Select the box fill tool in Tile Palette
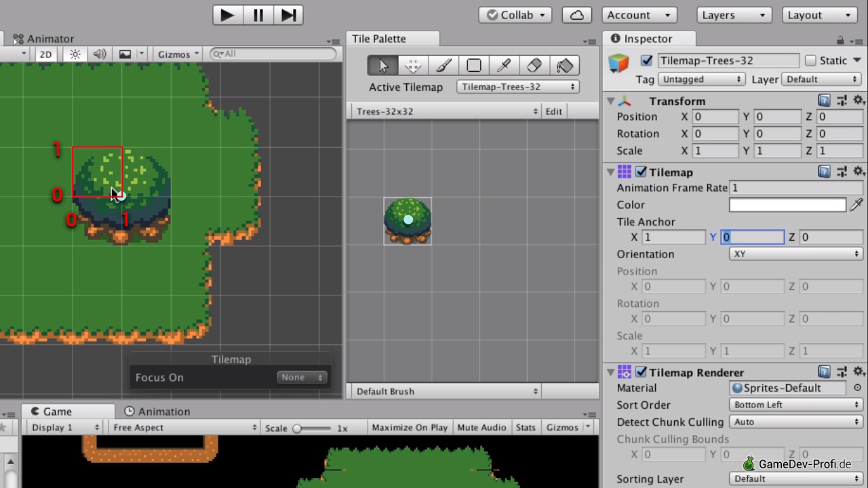This screenshot has height=488, width=868. point(474,66)
